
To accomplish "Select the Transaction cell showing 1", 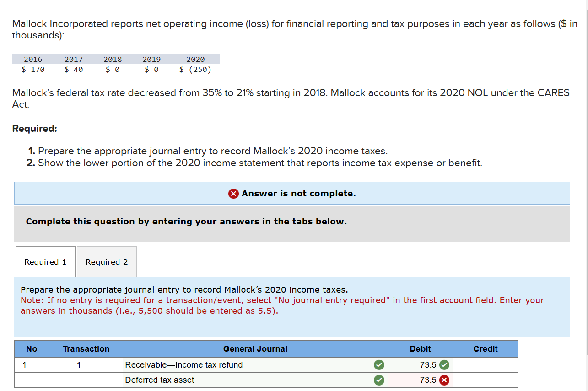I will tap(86, 364).
